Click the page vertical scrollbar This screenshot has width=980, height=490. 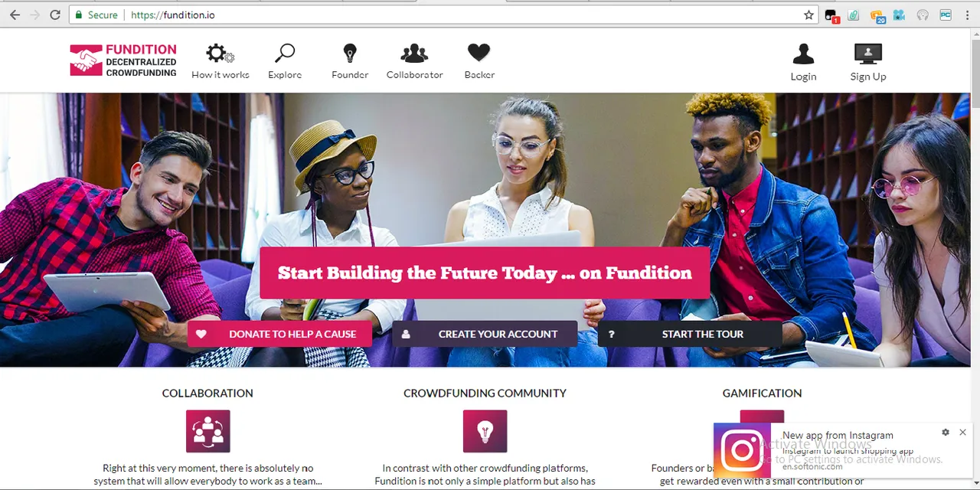coord(975,260)
